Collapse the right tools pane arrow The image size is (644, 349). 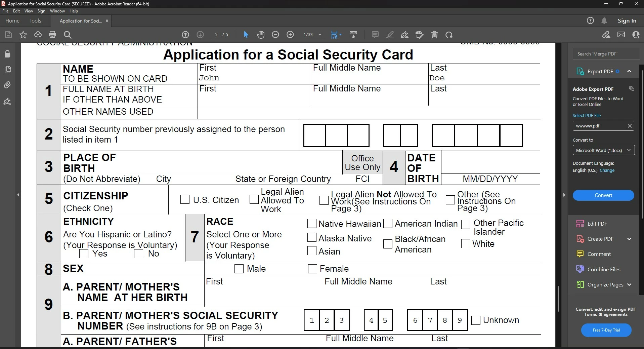click(564, 195)
